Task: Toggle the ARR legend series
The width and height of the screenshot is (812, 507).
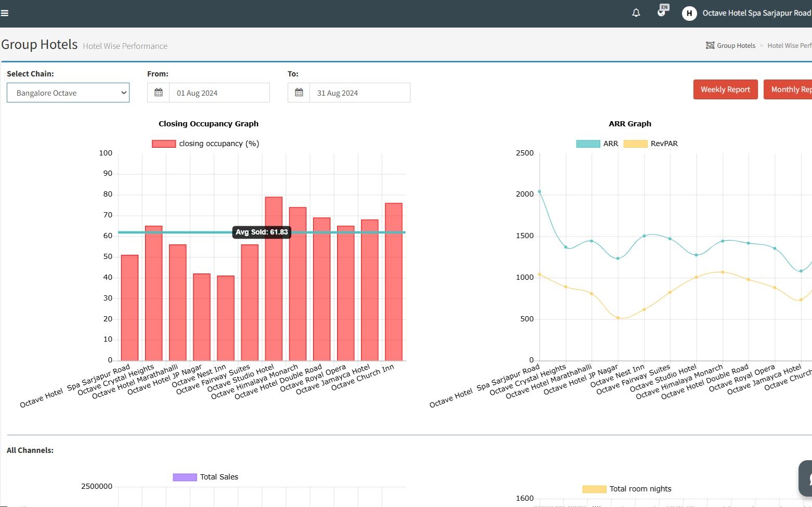Action: pyautogui.click(x=588, y=144)
